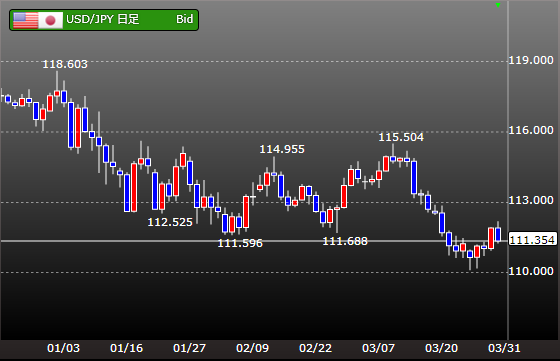Click the 114.955 high price label
Screen dimensions: 560x361
[282, 149]
